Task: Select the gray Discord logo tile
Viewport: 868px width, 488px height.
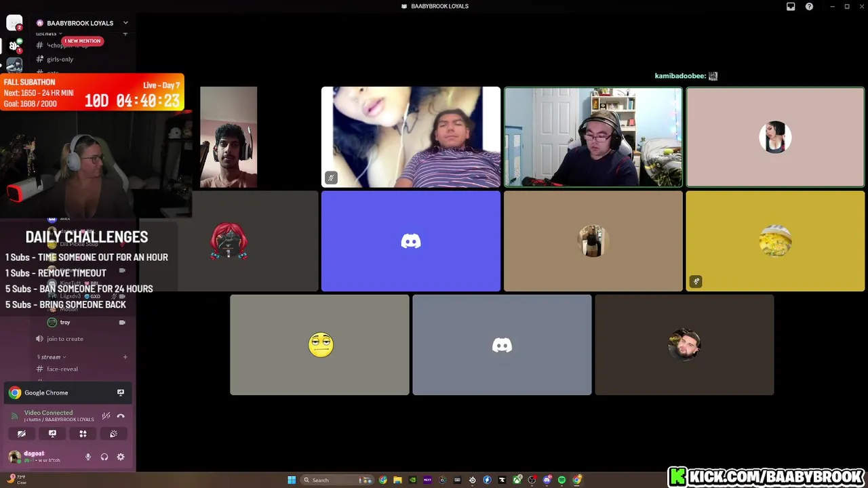Action: click(x=502, y=344)
